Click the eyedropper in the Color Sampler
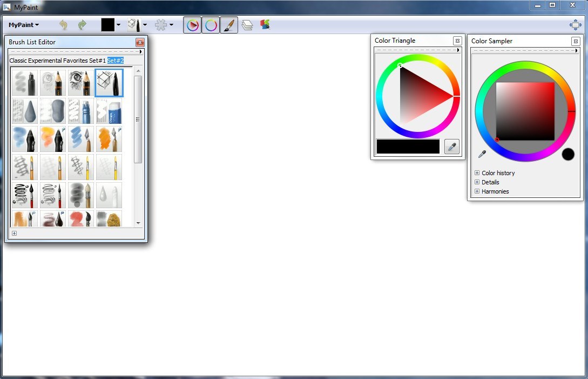The width and height of the screenshot is (588, 379). (482, 154)
